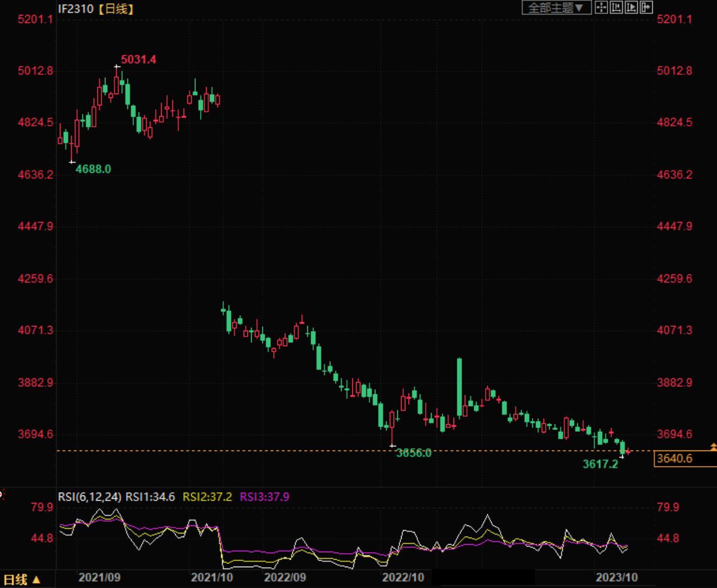Image resolution: width=717 pixels, height=588 pixels.
Task: Select the RSI1:34.6 white line legend
Action: pos(150,497)
